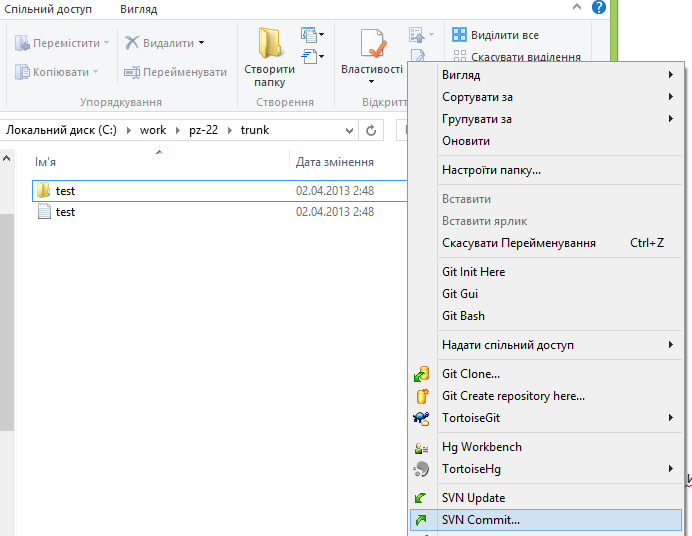Select Git Init Here
The width and height of the screenshot is (692, 536).
546,272
